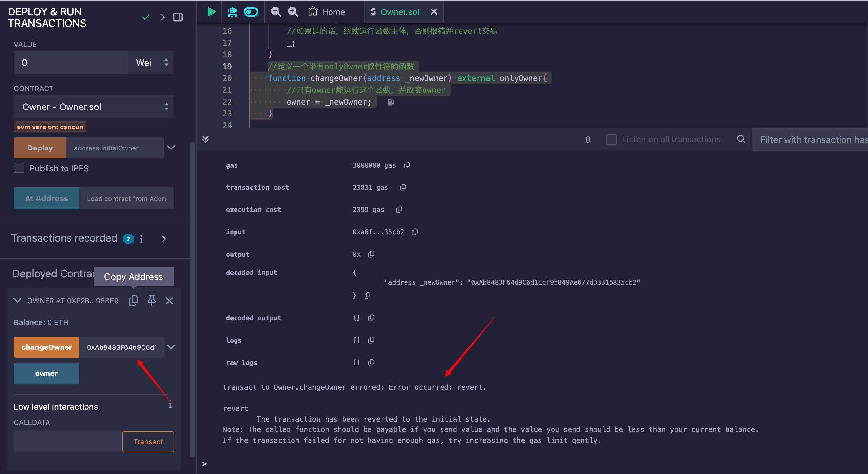Toggle the side panel layout icon
The image size is (868, 474).
tap(178, 17)
